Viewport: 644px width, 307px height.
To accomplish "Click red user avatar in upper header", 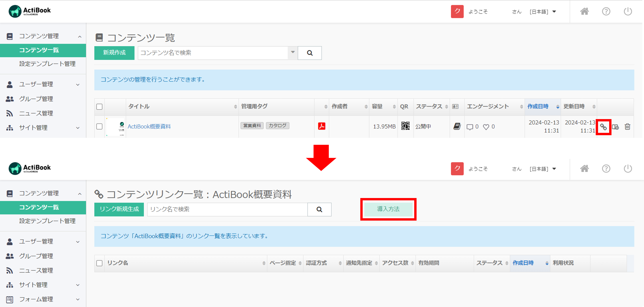I will pyautogui.click(x=457, y=11).
